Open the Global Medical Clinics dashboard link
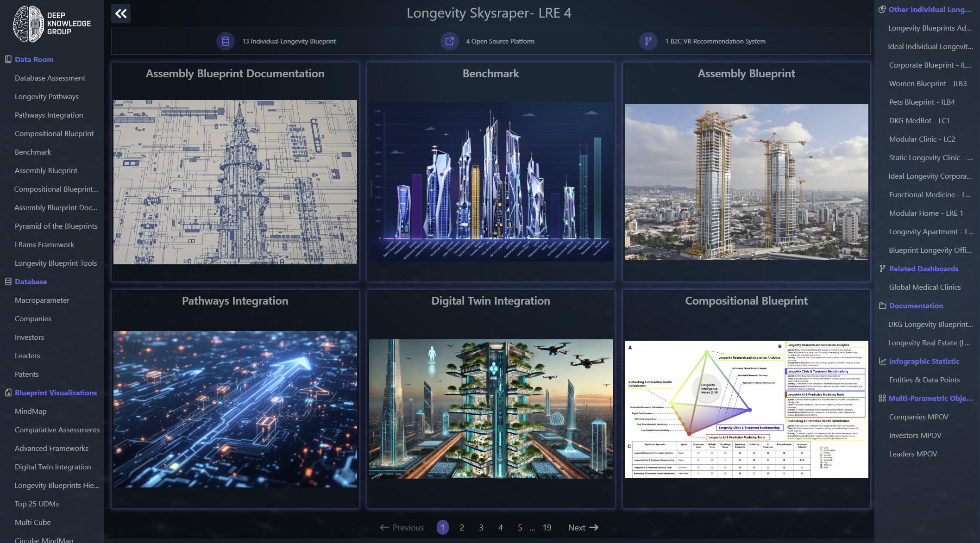 tap(925, 287)
